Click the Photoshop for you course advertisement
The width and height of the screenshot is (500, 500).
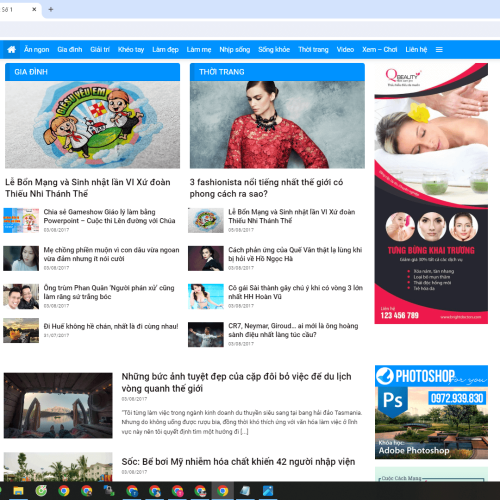click(x=431, y=412)
